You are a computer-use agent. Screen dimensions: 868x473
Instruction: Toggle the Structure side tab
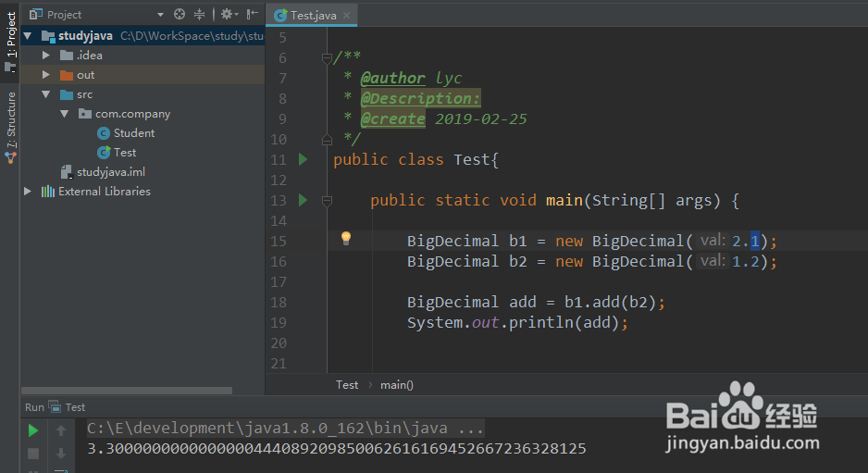tap(10, 128)
